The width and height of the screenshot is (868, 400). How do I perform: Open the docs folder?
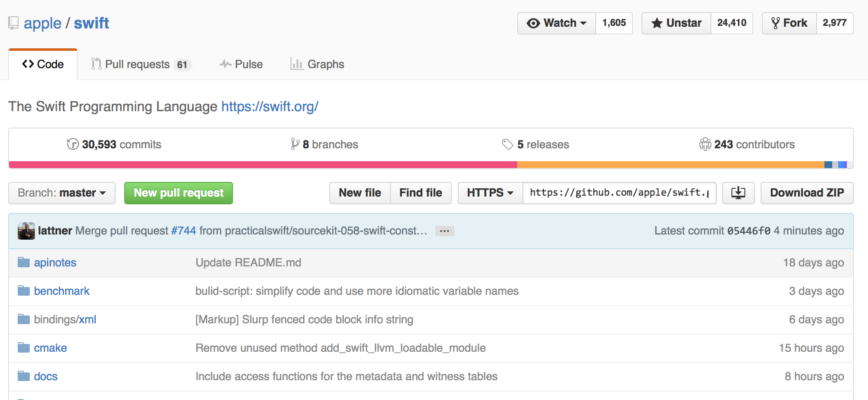tap(46, 376)
